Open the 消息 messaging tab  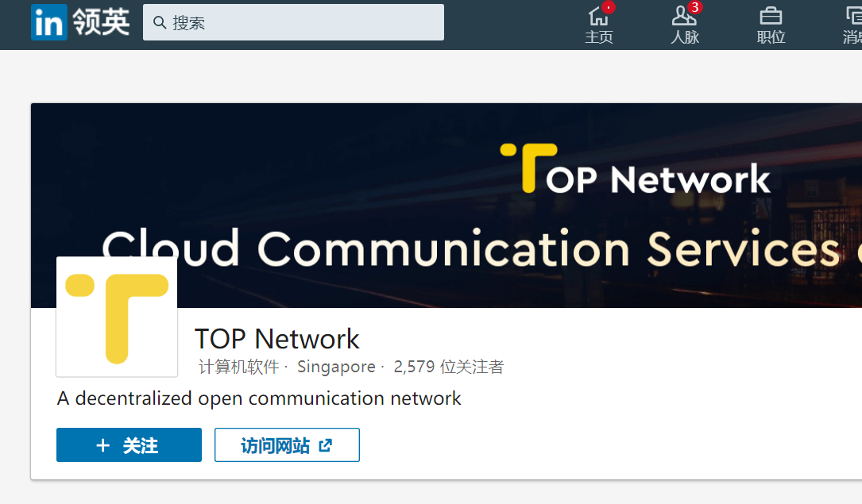tap(852, 24)
